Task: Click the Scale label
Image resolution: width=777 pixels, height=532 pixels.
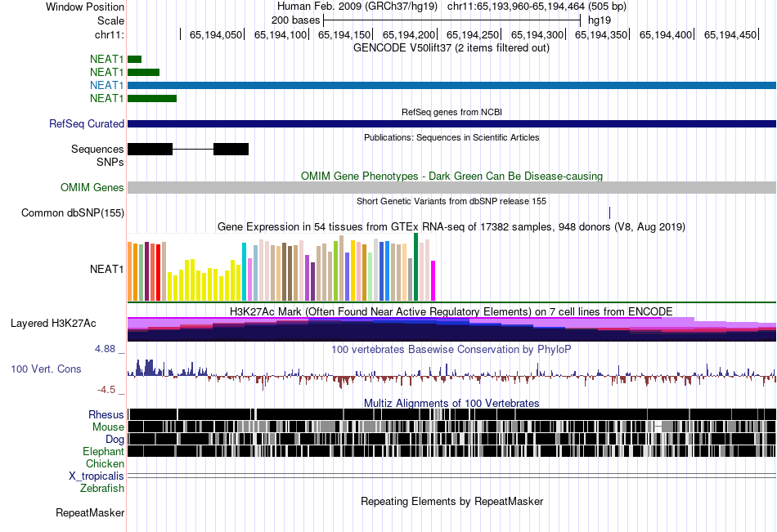Action: pos(110,20)
